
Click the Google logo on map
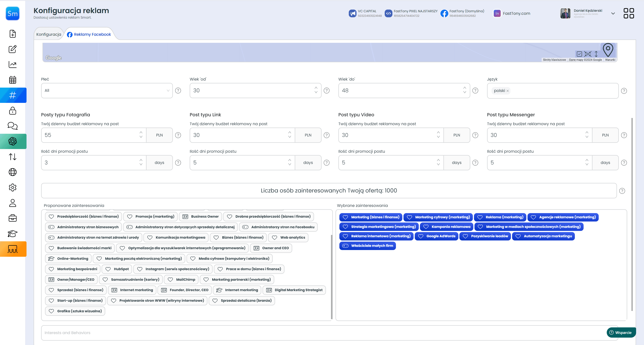[x=54, y=58]
